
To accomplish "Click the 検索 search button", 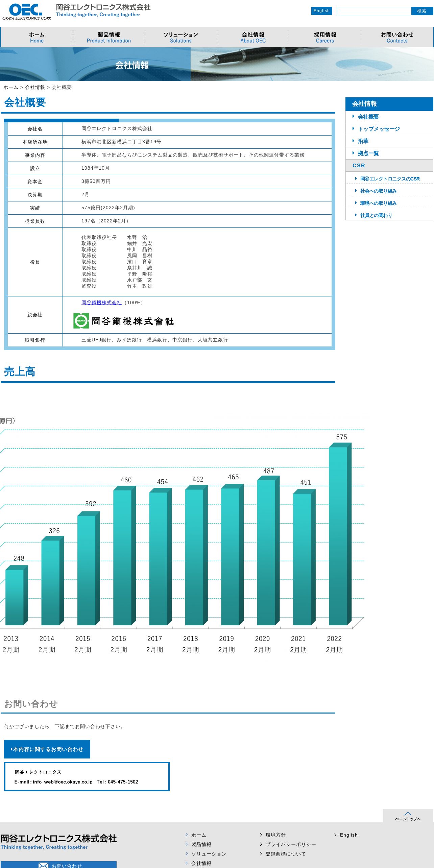I will tap(422, 11).
